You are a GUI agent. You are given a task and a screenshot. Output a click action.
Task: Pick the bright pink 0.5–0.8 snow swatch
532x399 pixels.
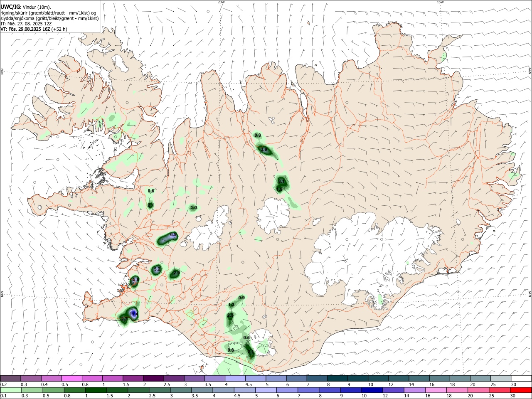tap(72, 378)
